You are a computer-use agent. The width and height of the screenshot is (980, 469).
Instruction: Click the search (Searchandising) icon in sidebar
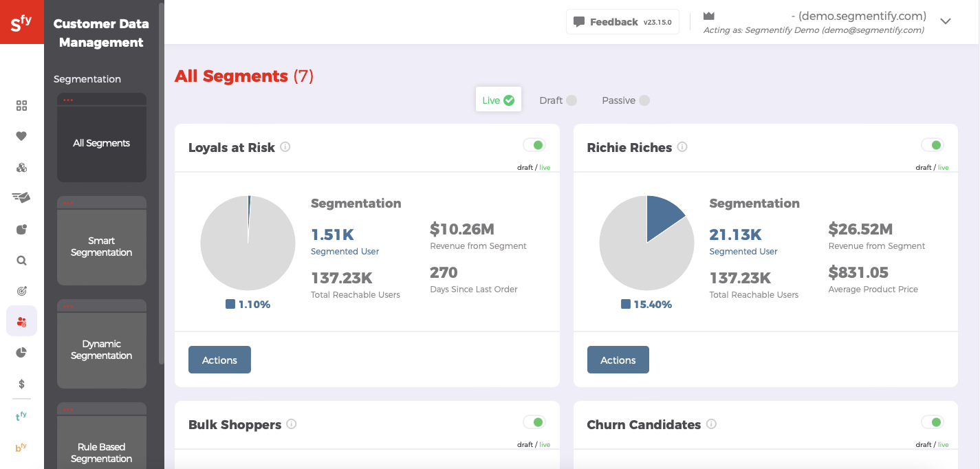click(x=21, y=260)
